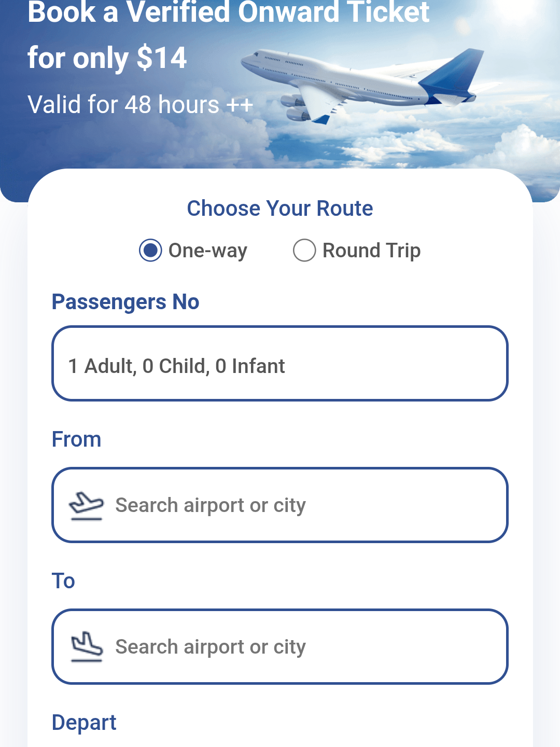Click the departing plane icon in From field
The height and width of the screenshot is (747, 560).
87,506
